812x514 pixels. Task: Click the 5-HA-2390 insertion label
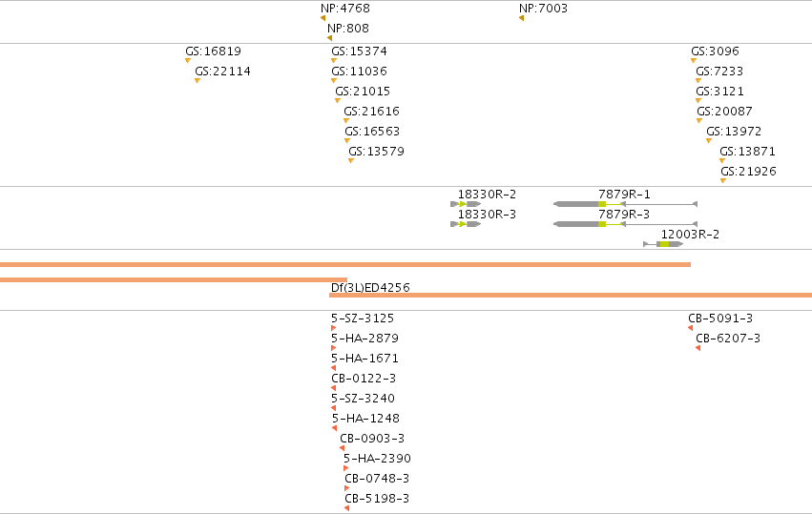[x=378, y=459]
